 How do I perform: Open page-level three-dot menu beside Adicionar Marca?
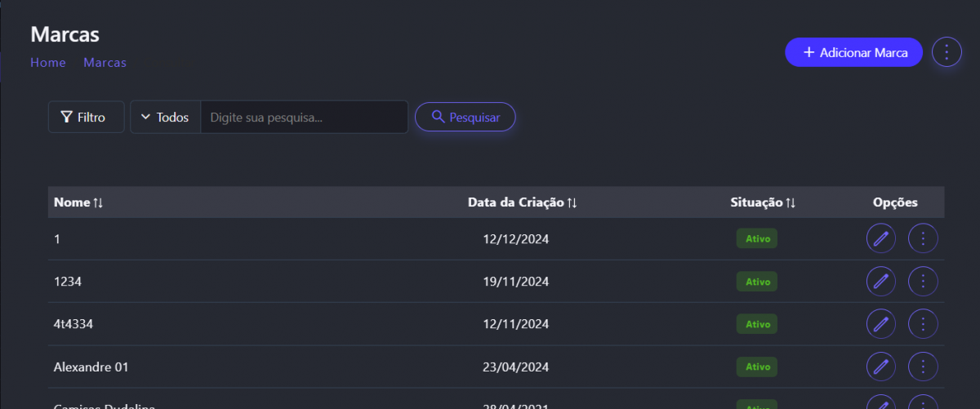pos(947,52)
